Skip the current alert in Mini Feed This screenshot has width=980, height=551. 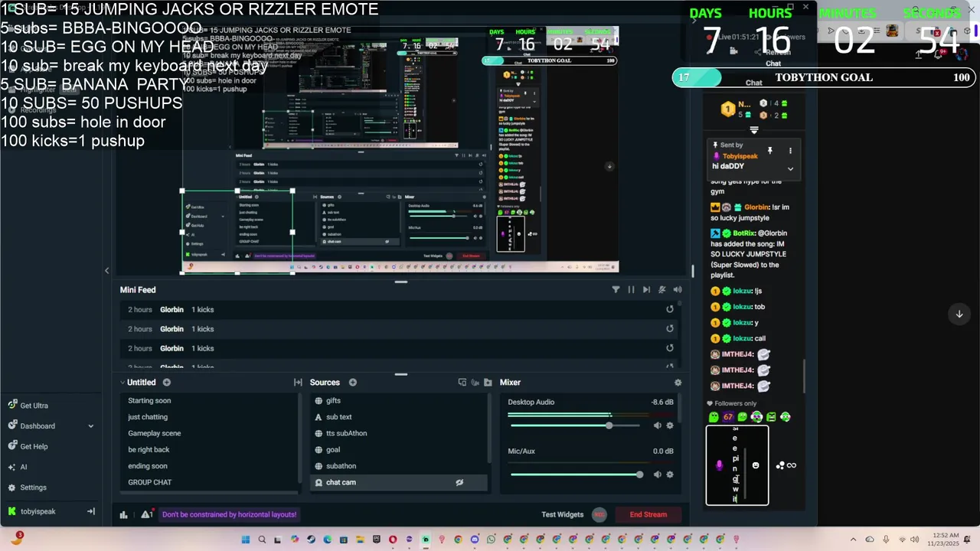tap(646, 290)
